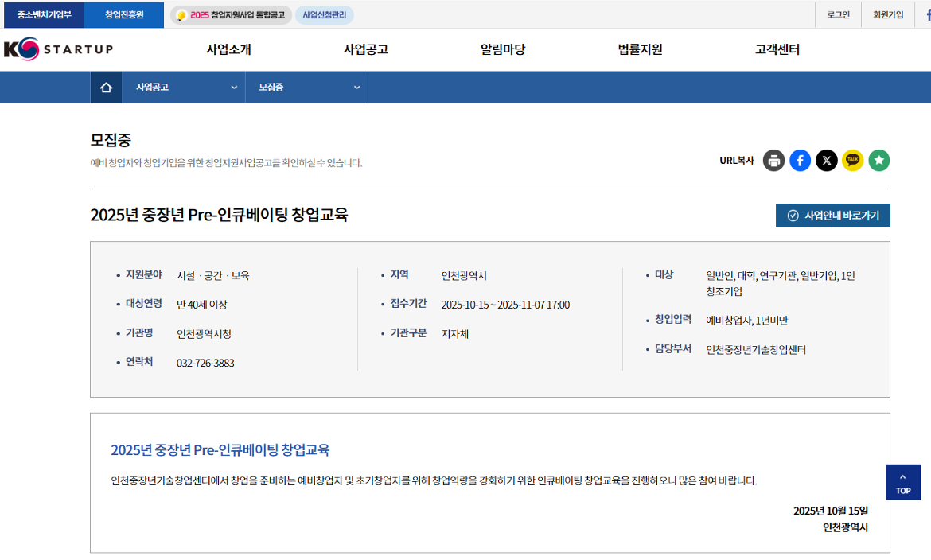The width and height of the screenshot is (931, 560).
Task: Click the 사업안내 바로가기 button
Action: point(833,215)
